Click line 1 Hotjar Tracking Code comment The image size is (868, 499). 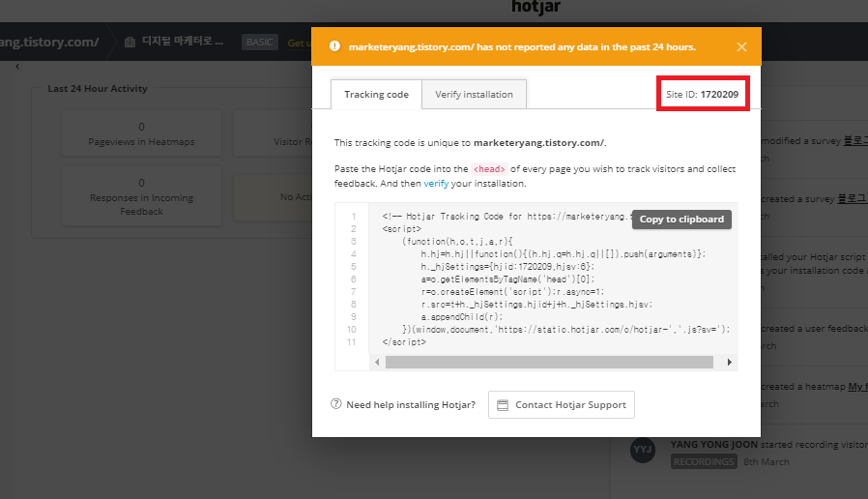[x=506, y=217]
